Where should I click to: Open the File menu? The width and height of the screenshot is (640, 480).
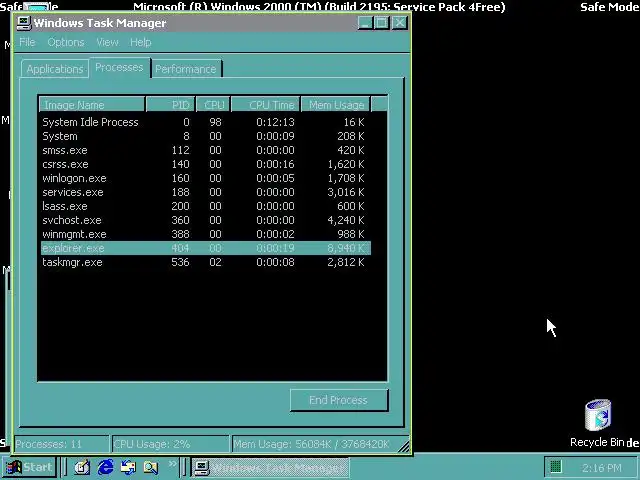tap(27, 42)
